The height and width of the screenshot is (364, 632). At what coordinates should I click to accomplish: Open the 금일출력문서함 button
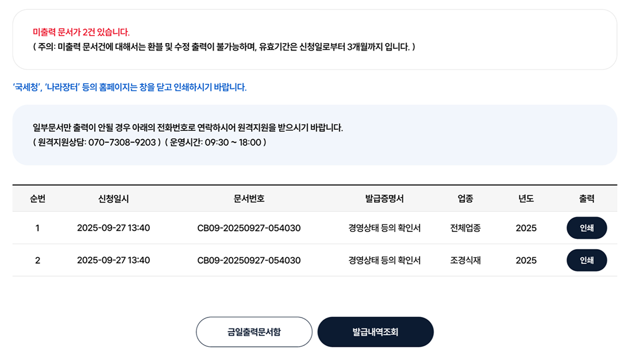[254, 332]
